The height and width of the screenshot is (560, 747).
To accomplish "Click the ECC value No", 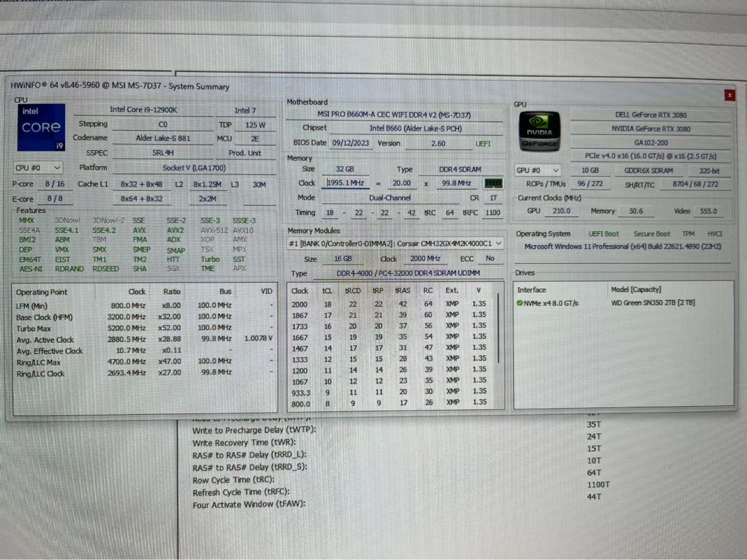I will tap(490, 258).
